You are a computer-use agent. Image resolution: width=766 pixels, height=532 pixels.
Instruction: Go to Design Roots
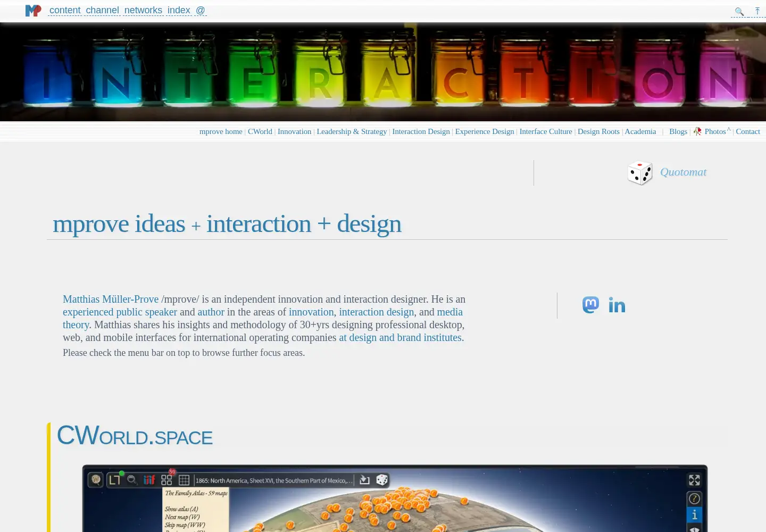click(x=598, y=131)
